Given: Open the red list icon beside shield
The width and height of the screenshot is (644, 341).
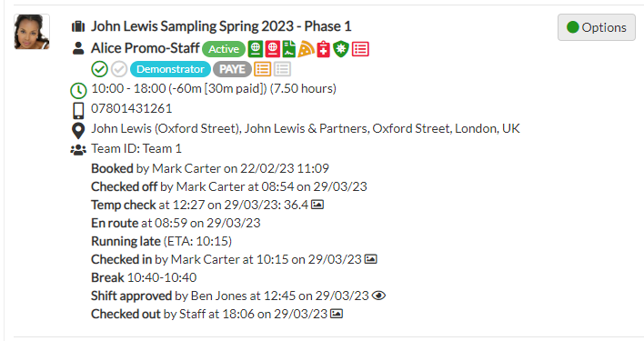Looking at the screenshot, I should (x=360, y=49).
